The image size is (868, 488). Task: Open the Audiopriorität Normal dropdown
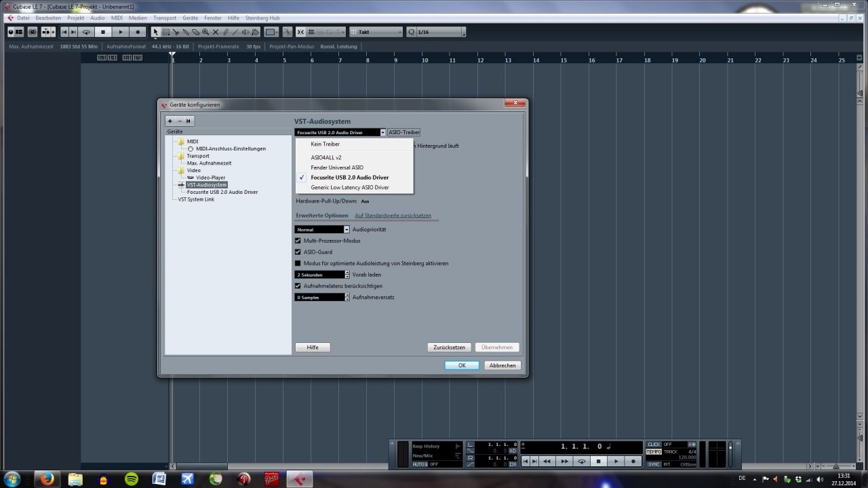click(x=322, y=230)
